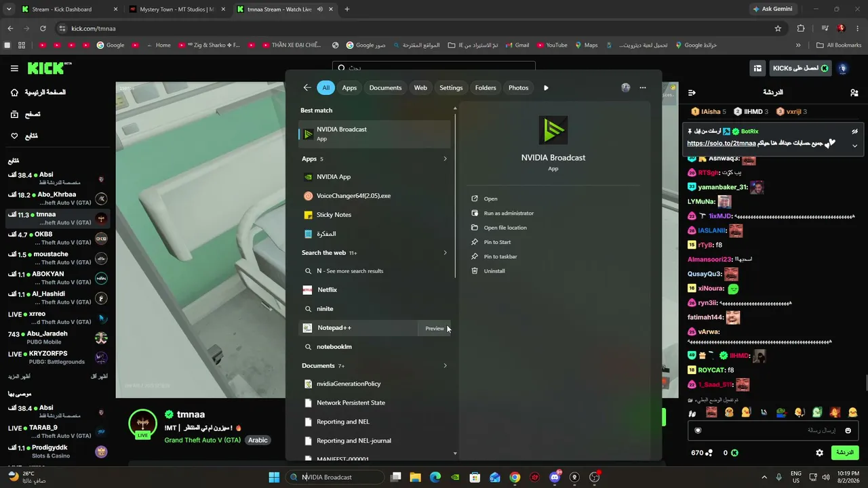Click Run as administrator for NVIDIA Broadcast
Screen dimensions: 868x488
tap(502, 213)
